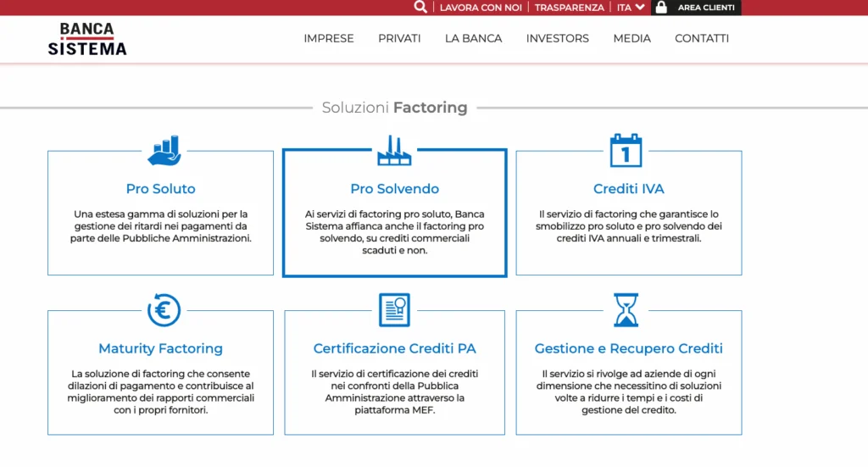Image resolution: width=868 pixels, height=467 pixels.
Task: Click the Pro Soluto hand-with-coins icon
Action: (164, 151)
